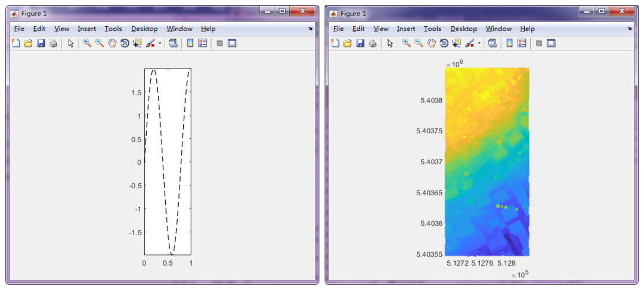Select Edit Plot arrow tool in right window
Image resolution: width=644 pixels, height=290 pixels.
pos(390,43)
